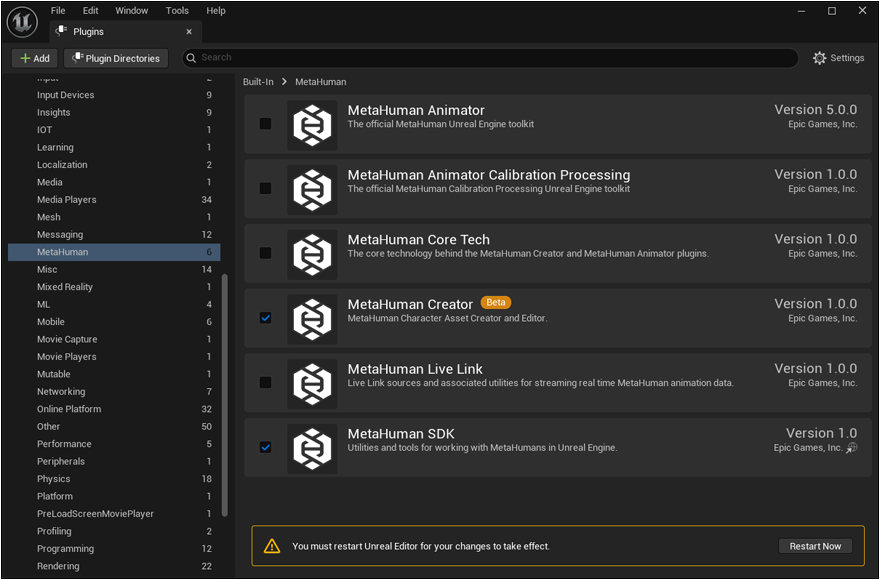Close the Plugins tab
This screenshot has height=580, width=880.
pos(189,32)
